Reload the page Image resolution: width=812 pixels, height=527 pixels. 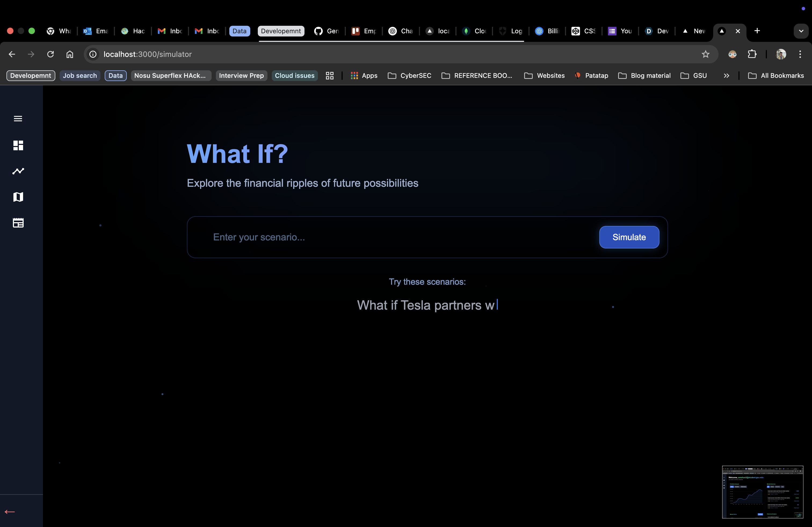(50, 54)
